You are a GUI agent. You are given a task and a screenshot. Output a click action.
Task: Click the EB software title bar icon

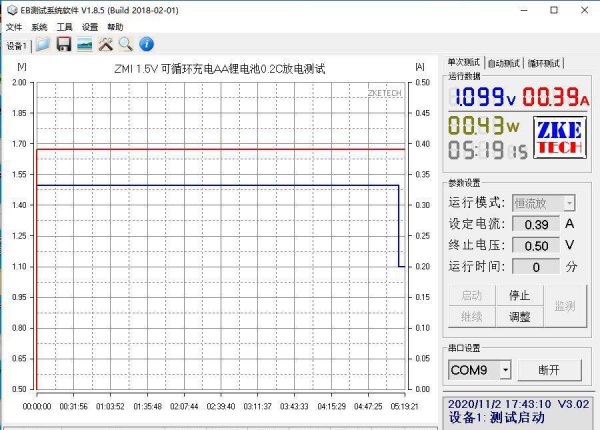tap(11, 9)
